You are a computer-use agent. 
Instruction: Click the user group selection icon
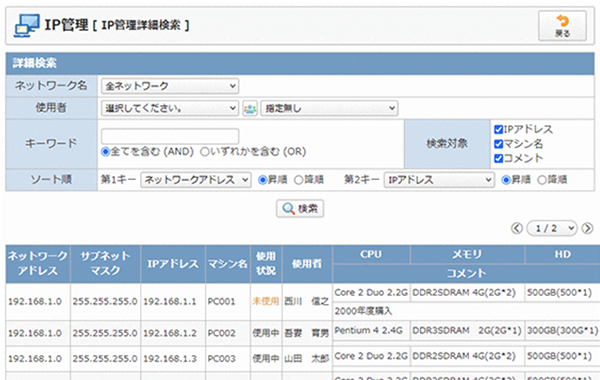point(250,108)
